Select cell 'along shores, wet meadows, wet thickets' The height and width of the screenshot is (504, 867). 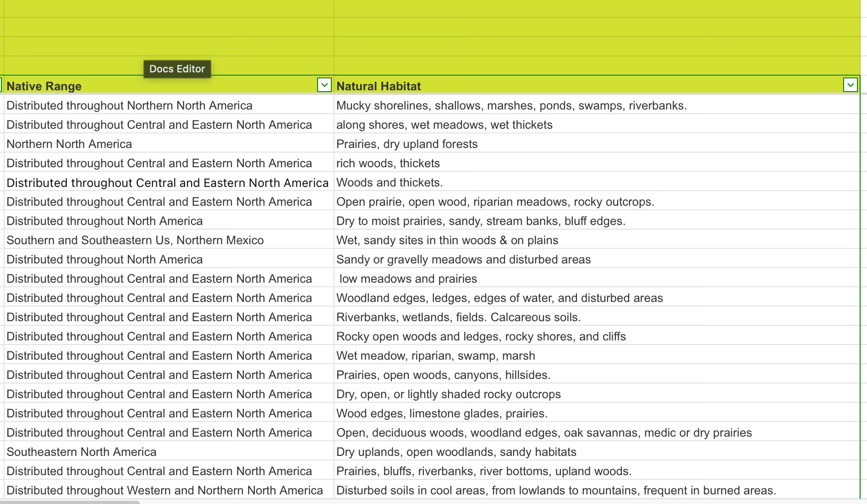click(x=597, y=125)
